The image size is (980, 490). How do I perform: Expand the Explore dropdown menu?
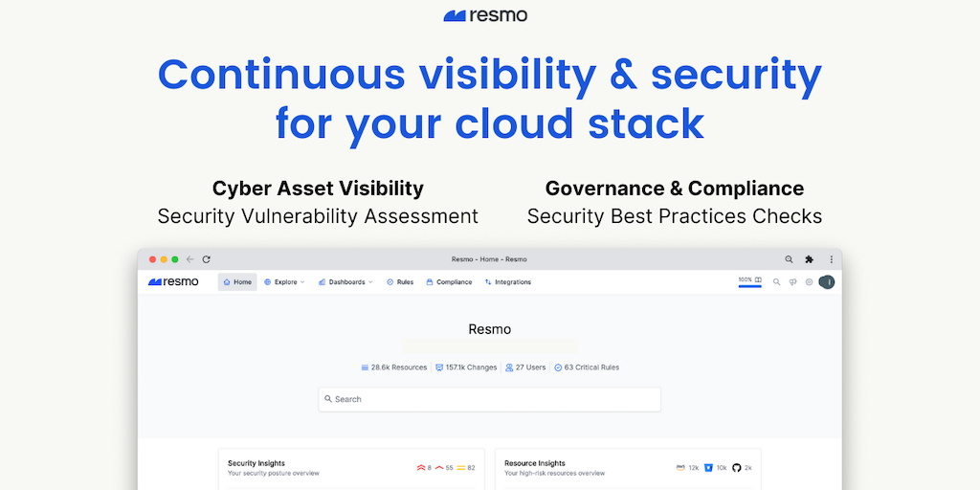(x=284, y=282)
